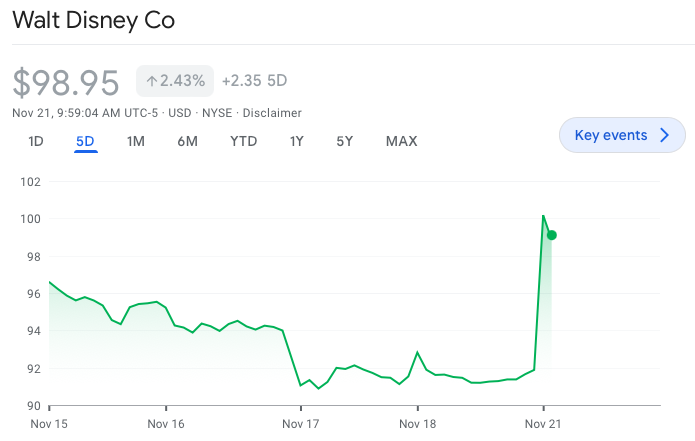This screenshot has height=441, width=695.
Task: Click the 2.43% change badge
Action: pos(175,81)
